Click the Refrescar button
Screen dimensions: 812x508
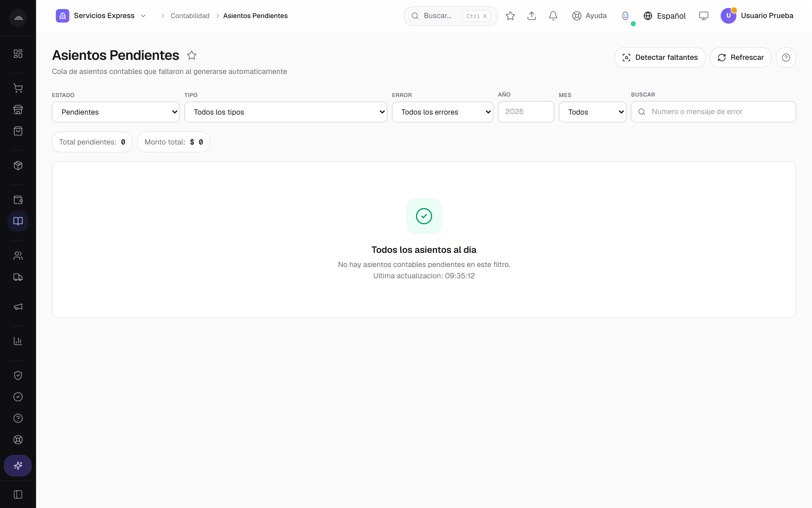pyautogui.click(x=740, y=58)
